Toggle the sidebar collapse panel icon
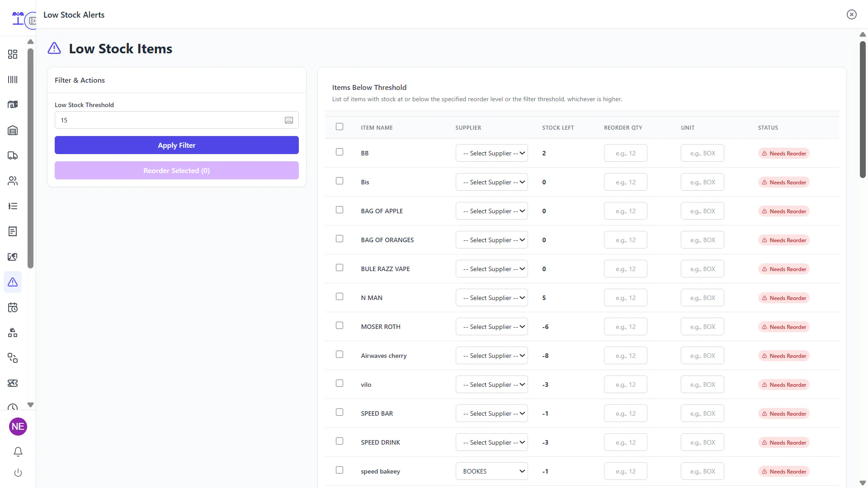868x488 pixels. click(32, 21)
